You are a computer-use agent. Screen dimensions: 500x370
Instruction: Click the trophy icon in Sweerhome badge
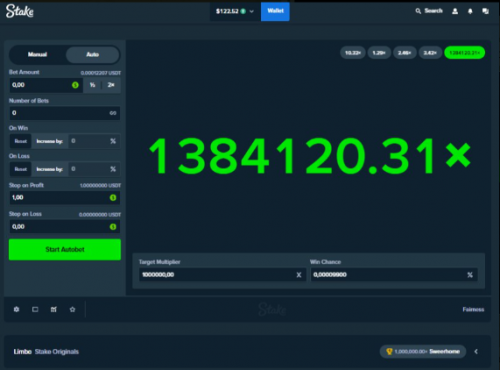tap(389, 351)
